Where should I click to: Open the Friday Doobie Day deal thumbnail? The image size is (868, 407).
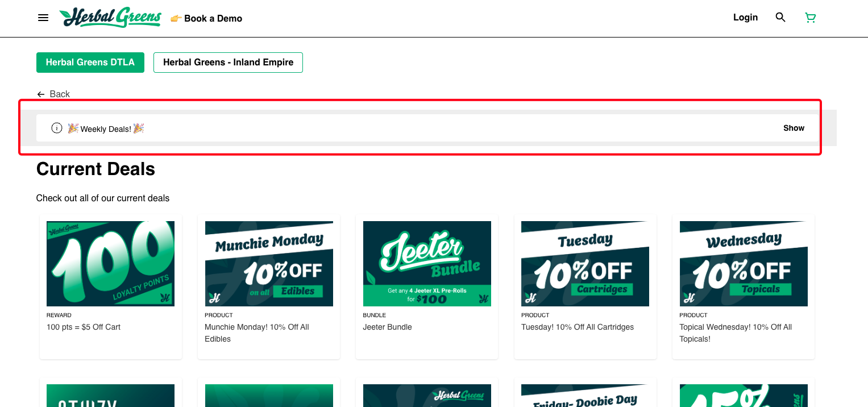585,396
